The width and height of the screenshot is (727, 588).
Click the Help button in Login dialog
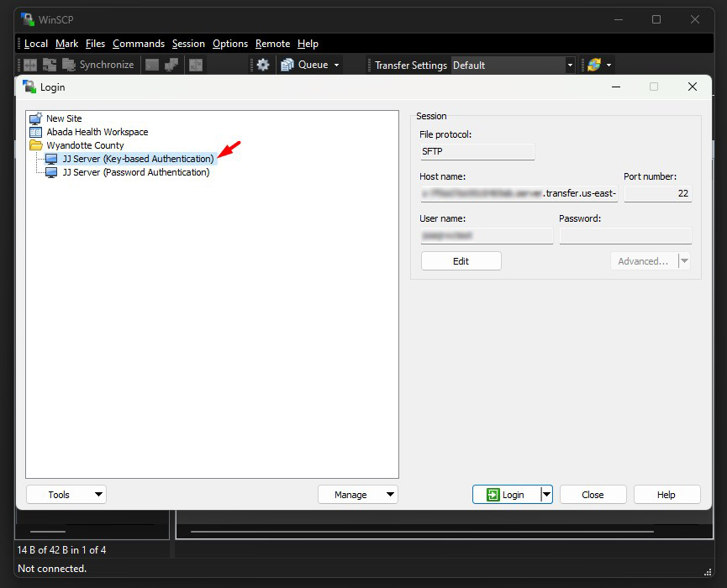[666, 495]
